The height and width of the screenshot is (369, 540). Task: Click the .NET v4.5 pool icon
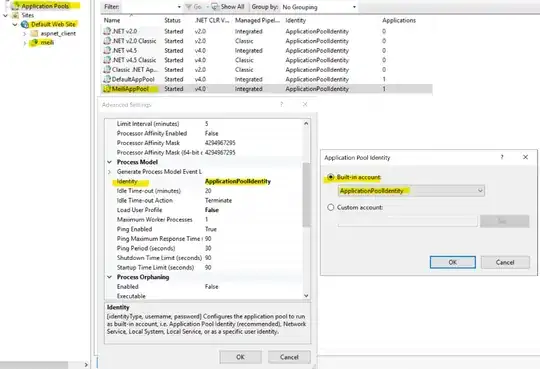(x=107, y=50)
